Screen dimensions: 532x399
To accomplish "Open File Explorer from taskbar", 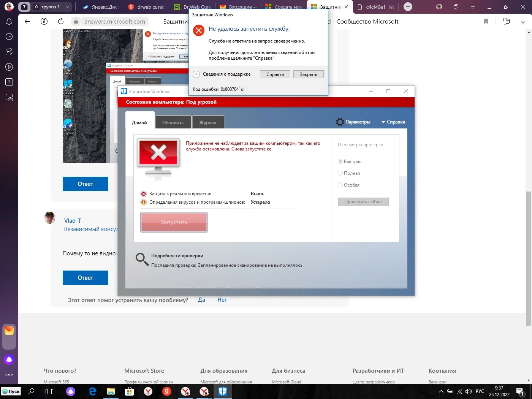I will (111, 391).
